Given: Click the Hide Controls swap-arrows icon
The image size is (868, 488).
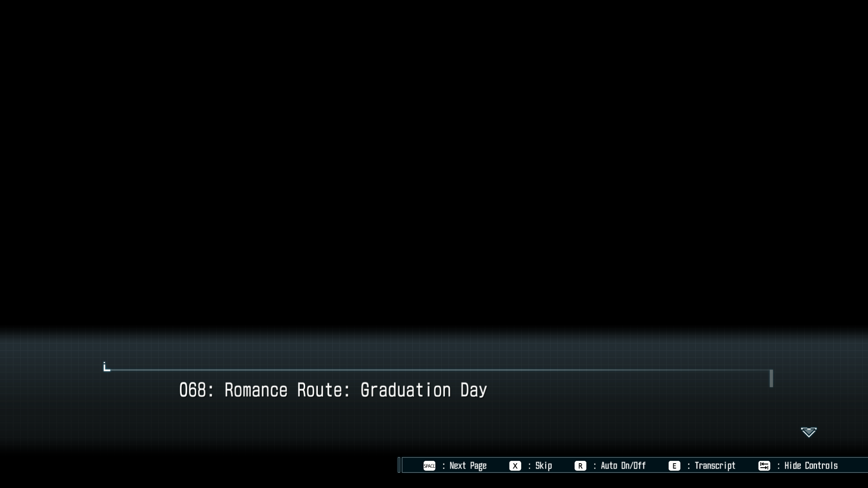Looking at the screenshot, I should (764, 466).
